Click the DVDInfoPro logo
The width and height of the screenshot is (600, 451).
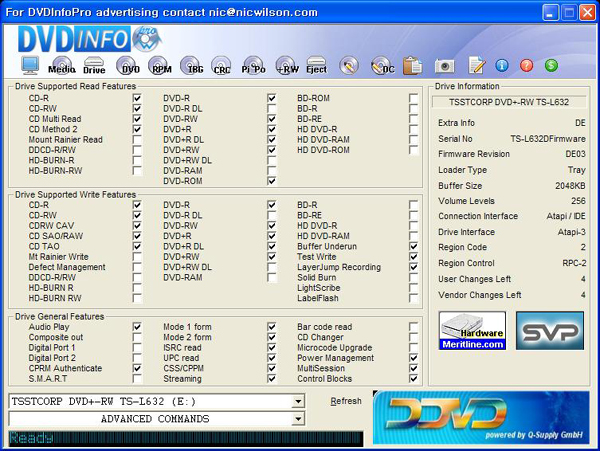(x=90, y=39)
